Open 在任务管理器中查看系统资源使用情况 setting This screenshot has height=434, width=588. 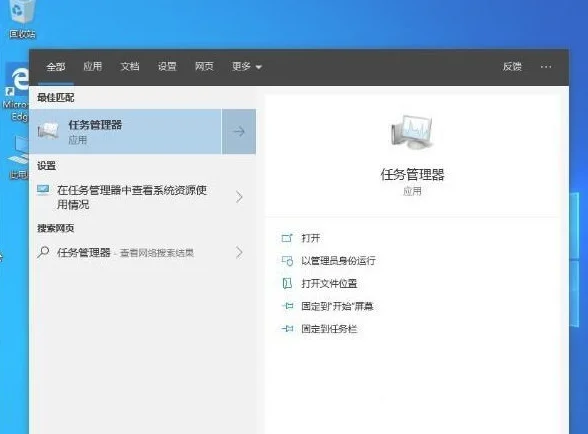coord(132,197)
